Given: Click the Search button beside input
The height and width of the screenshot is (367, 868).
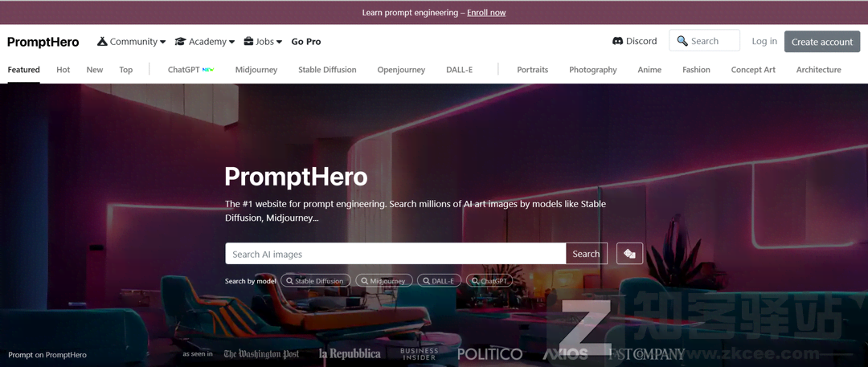Looking at the screenshot, I should tap(586, 254).
